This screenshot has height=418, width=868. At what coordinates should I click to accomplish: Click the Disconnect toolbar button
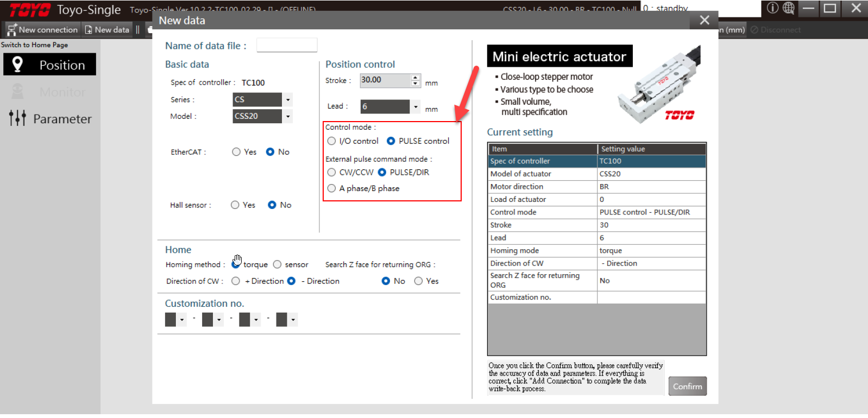[776, 30]
